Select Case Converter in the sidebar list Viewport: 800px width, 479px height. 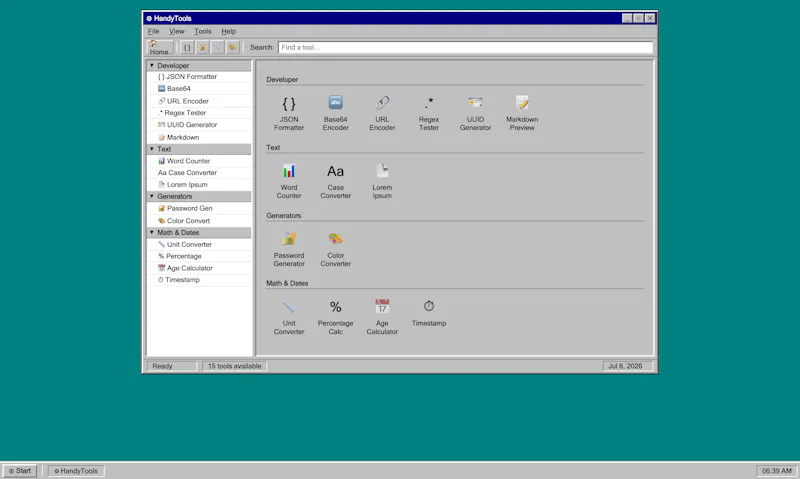(x=199, y=173)
